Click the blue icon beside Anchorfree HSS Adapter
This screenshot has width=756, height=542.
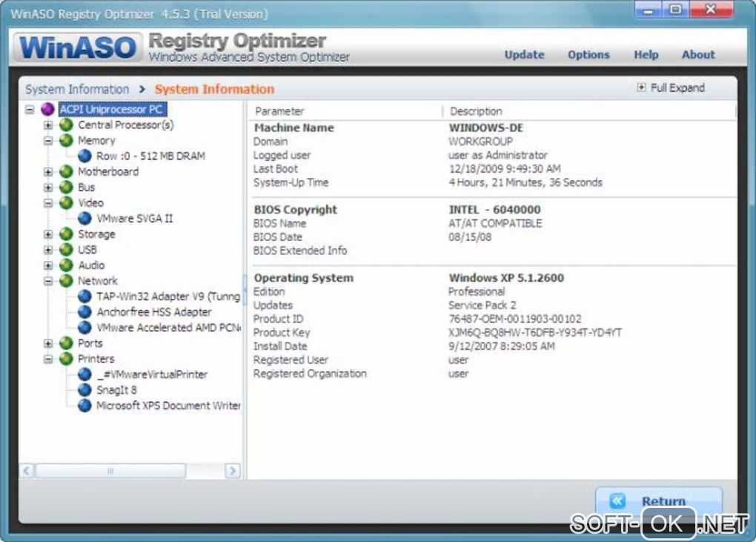pos(84,312)
